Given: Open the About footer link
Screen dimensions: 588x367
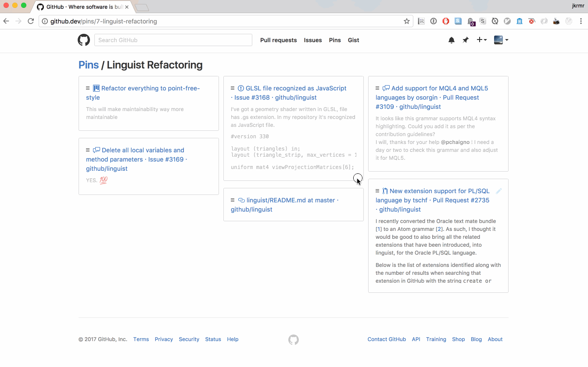Looking at the screenshot, I should click(495, 339).
